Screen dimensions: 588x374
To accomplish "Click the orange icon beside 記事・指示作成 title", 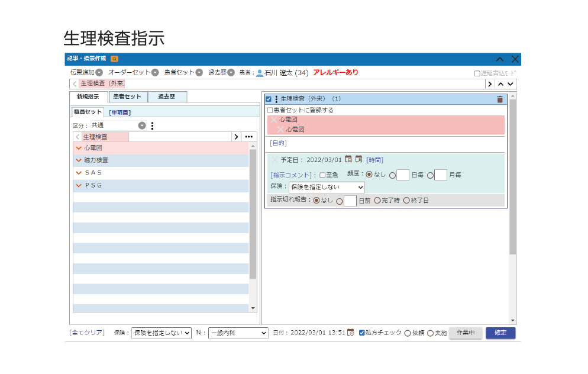I will coord(114,59).
